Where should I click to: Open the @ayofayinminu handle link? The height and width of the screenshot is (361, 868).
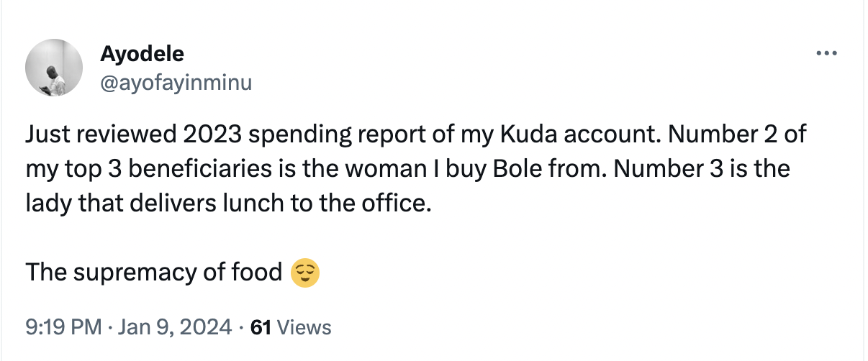point(176,83)
